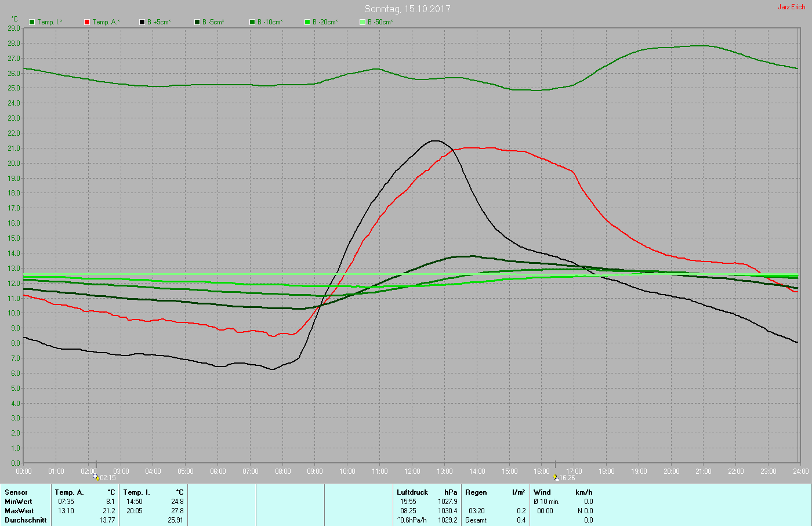Click the B -10cm* legend color swatch

pyautogui.click(x=252, y=22)
